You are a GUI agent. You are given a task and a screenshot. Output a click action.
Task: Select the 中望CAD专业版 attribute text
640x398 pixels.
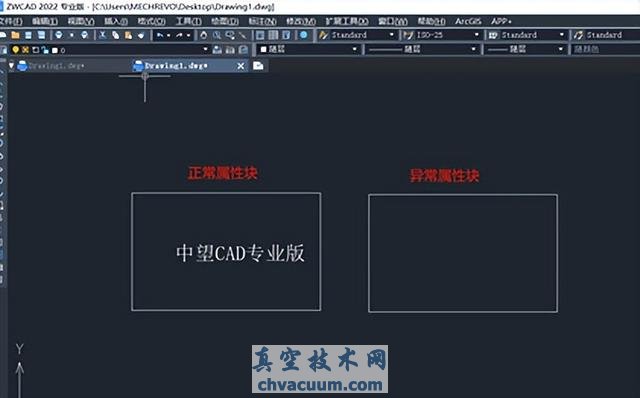click(240, 253)
